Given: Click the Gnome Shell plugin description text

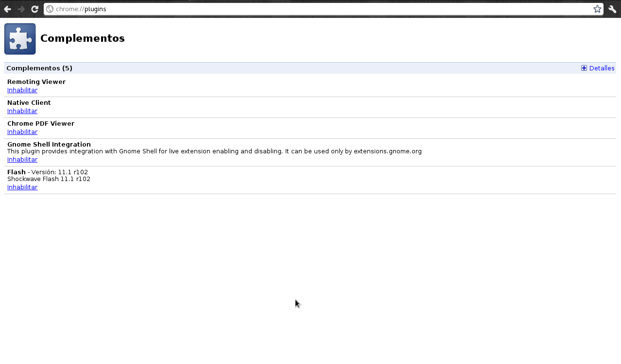Looking at the screenshot, I should (x=214, y=151).
